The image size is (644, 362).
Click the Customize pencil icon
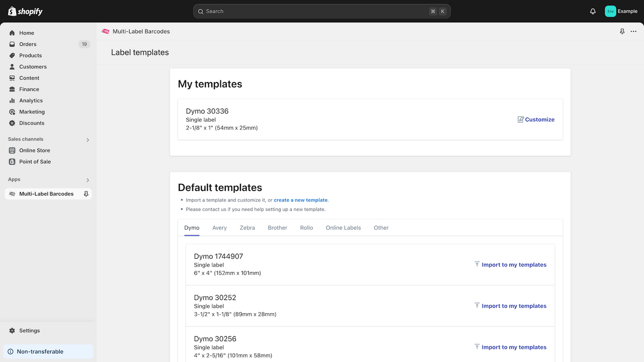[x=521, y=119]
